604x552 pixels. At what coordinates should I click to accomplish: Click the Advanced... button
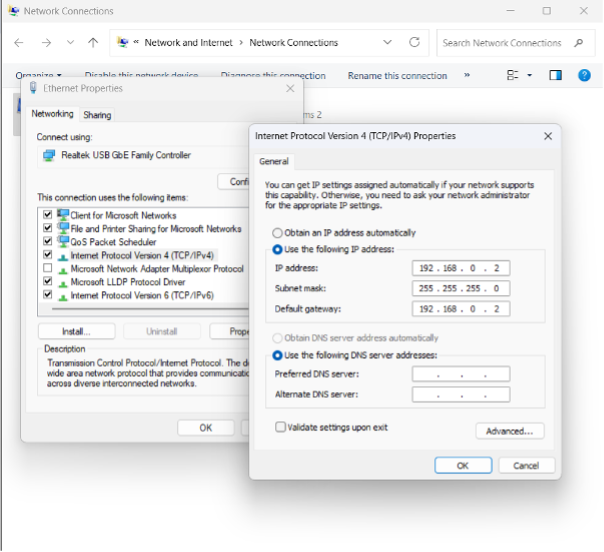(509, 431)
